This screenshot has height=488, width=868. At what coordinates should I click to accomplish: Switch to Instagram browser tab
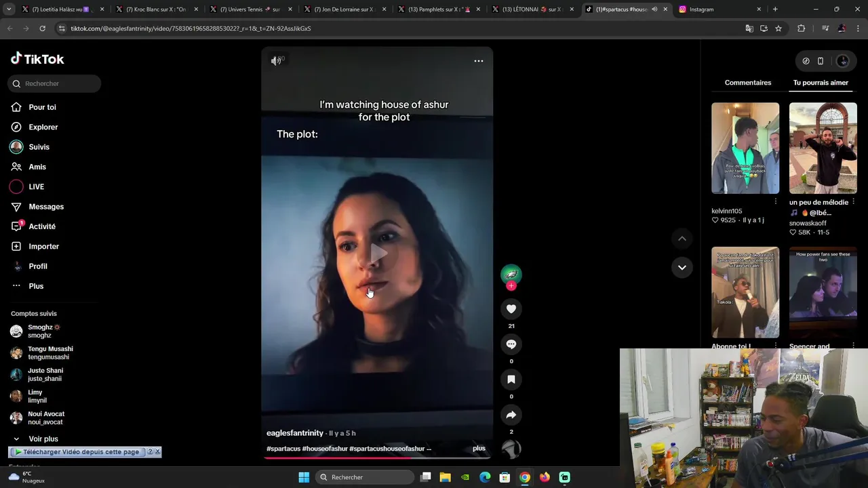721,9
